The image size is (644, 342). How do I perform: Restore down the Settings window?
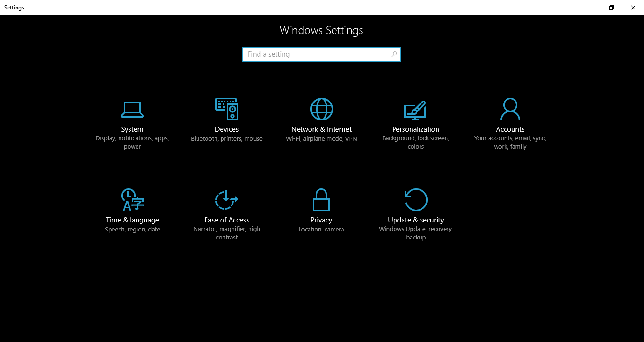(611, 8)
